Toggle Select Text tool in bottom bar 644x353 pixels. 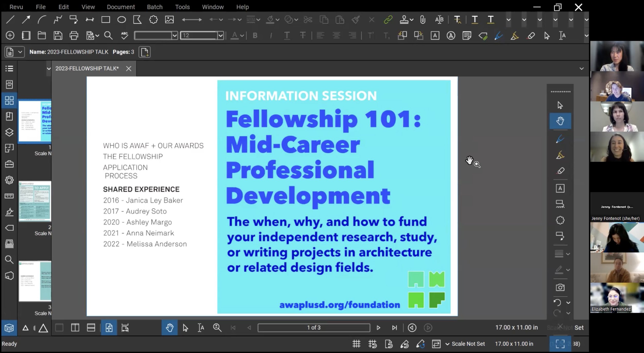201,328
